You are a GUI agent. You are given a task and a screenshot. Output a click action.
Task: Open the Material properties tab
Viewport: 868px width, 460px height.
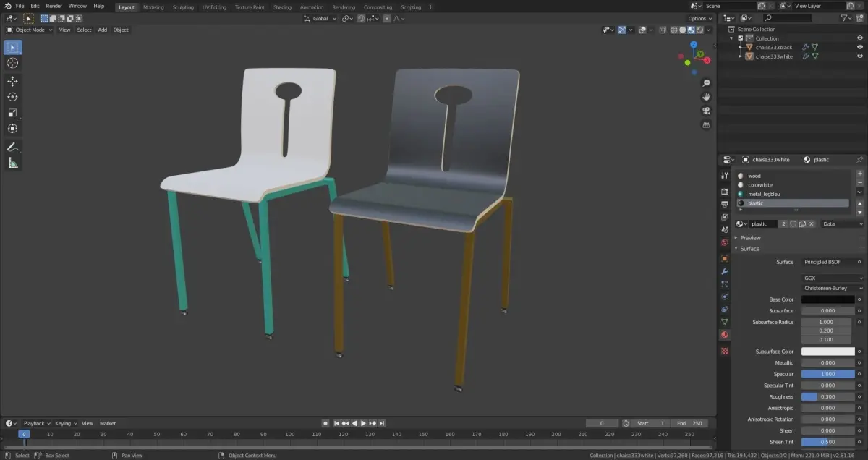(x=724, y=335)
